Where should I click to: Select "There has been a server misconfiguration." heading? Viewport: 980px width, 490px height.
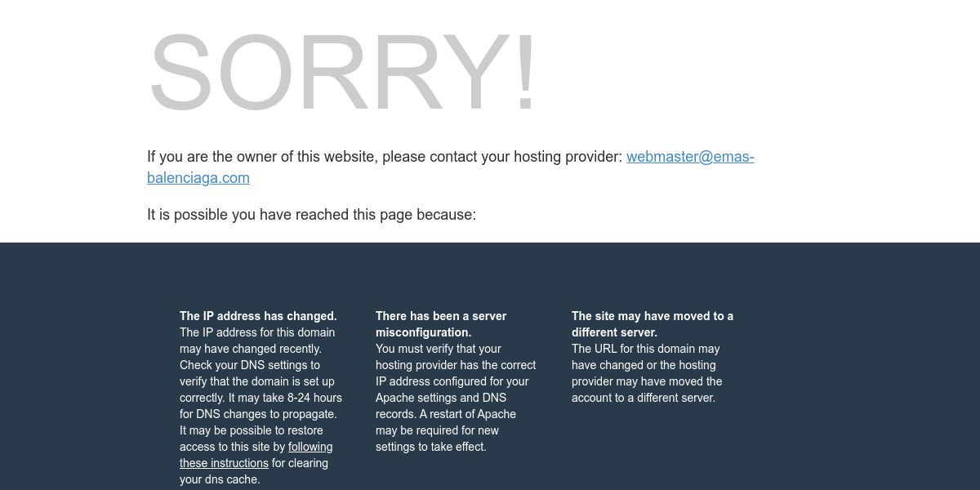point(441,324)
